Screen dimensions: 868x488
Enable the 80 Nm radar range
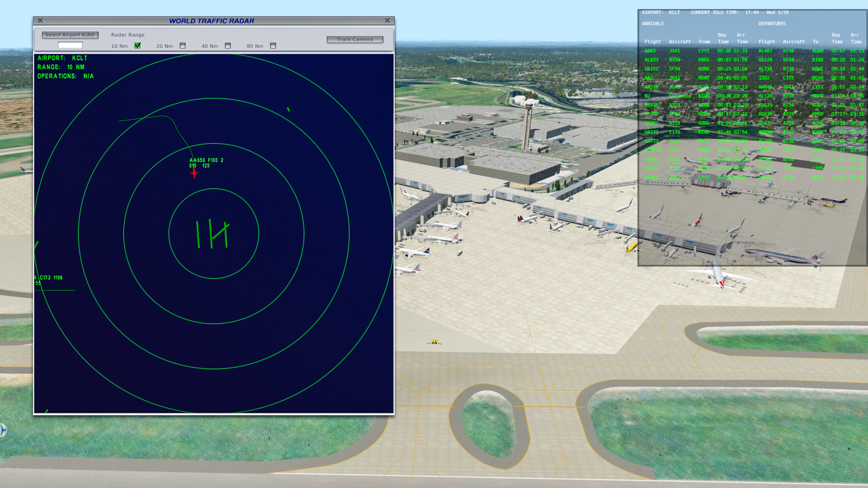click(273, 46)
